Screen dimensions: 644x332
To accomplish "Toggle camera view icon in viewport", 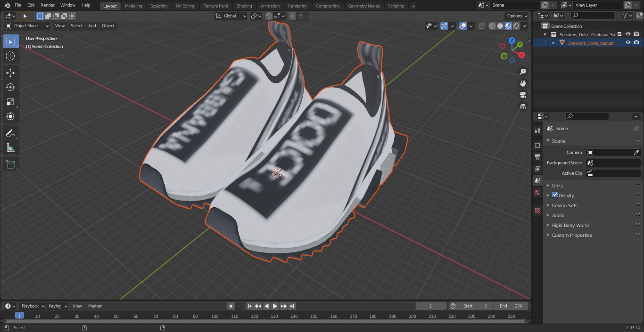I will click(522, 95).
